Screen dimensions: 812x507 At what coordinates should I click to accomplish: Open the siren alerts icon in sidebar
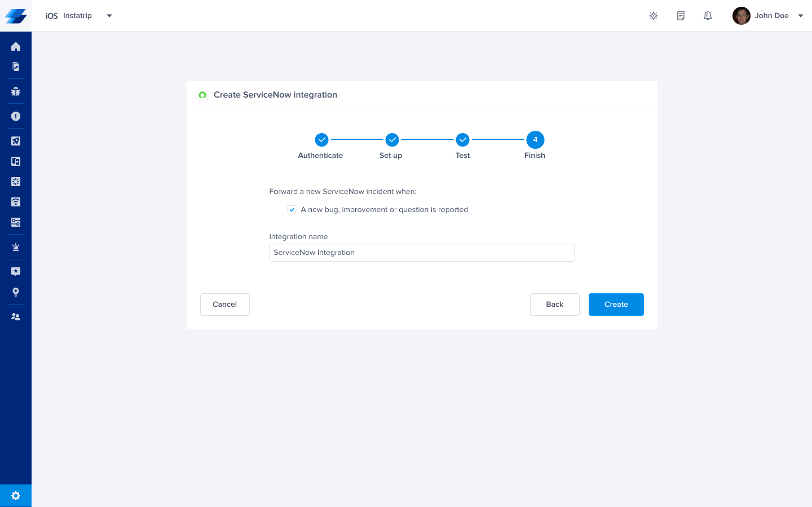click(16, 247)
